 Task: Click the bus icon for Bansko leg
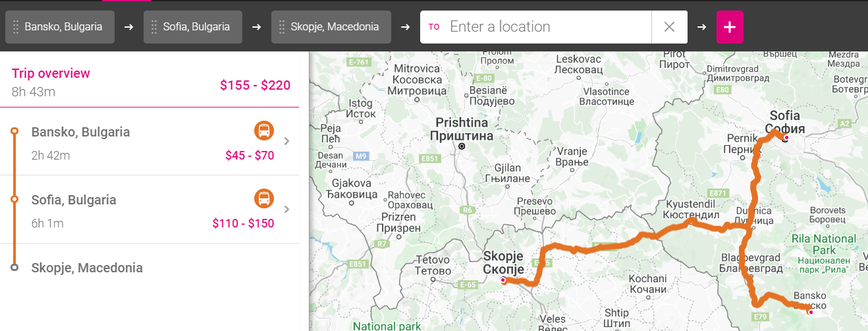[263, 131]
